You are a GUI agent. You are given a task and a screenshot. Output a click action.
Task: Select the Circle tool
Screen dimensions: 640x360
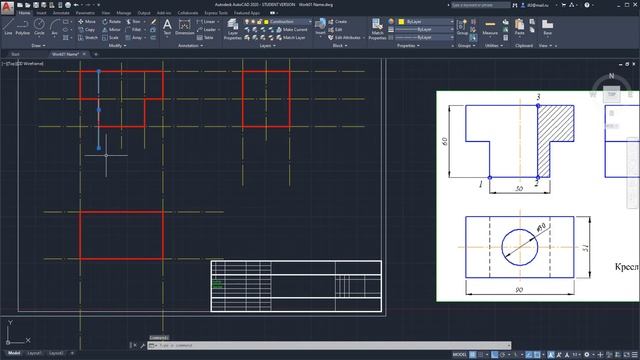pos(39,27)
